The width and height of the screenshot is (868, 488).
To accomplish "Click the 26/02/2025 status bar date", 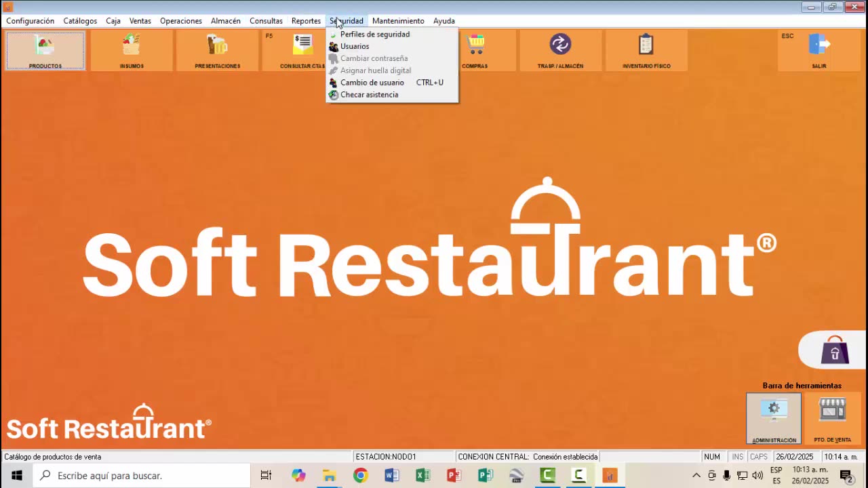I will click(795, 457).
